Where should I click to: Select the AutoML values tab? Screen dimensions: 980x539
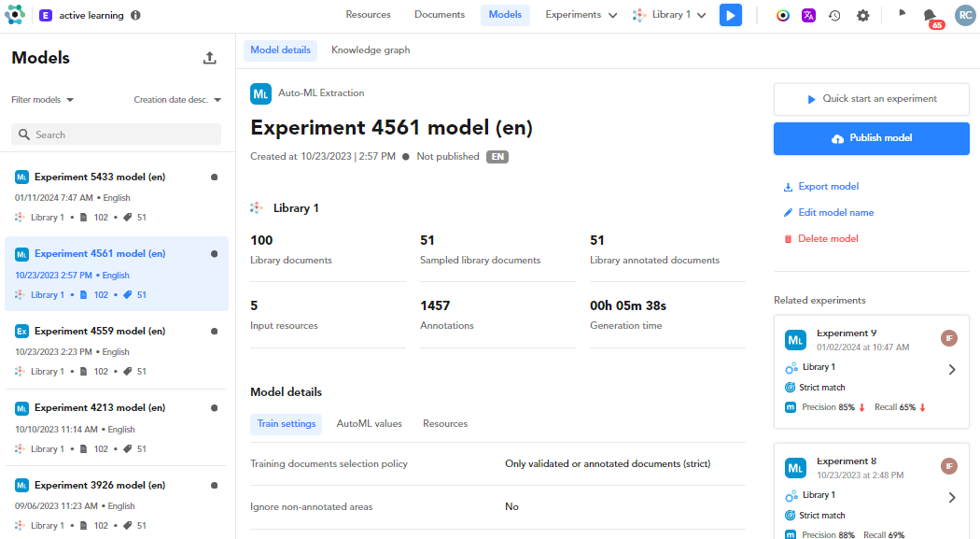(369, 423)
